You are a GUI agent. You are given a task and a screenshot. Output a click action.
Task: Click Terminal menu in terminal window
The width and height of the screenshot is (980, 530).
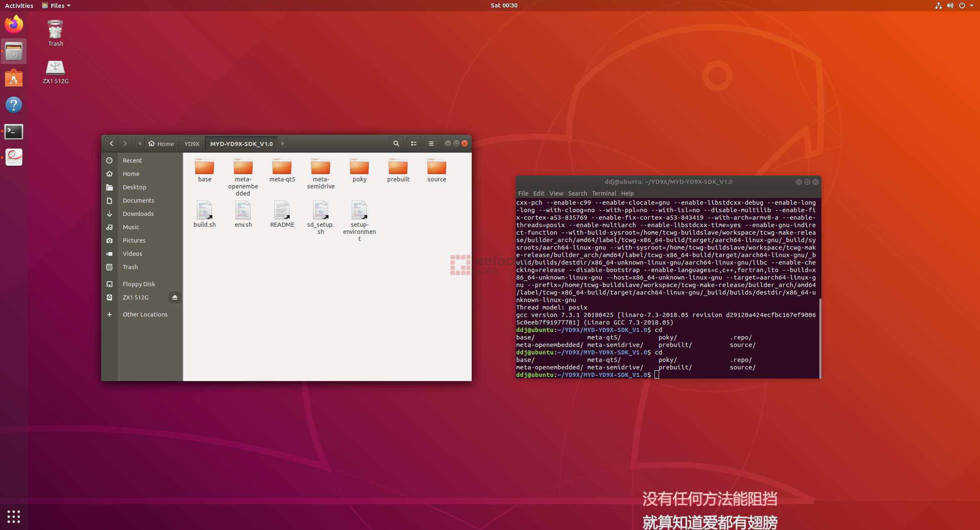[603, 193]
